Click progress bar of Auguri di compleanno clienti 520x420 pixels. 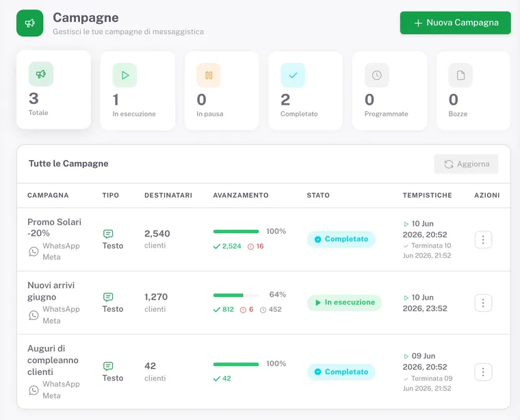236,365
